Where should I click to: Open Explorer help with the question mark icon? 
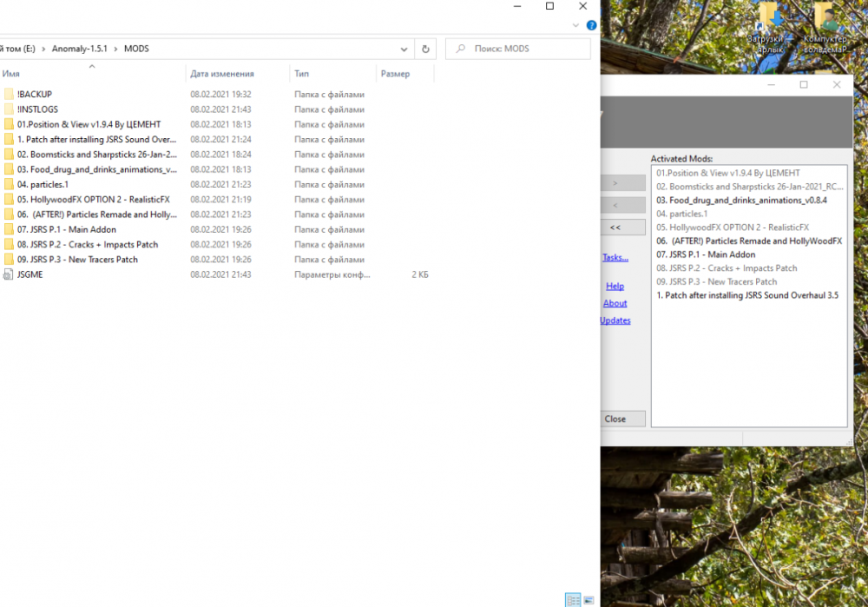click(x=591, y=25)
